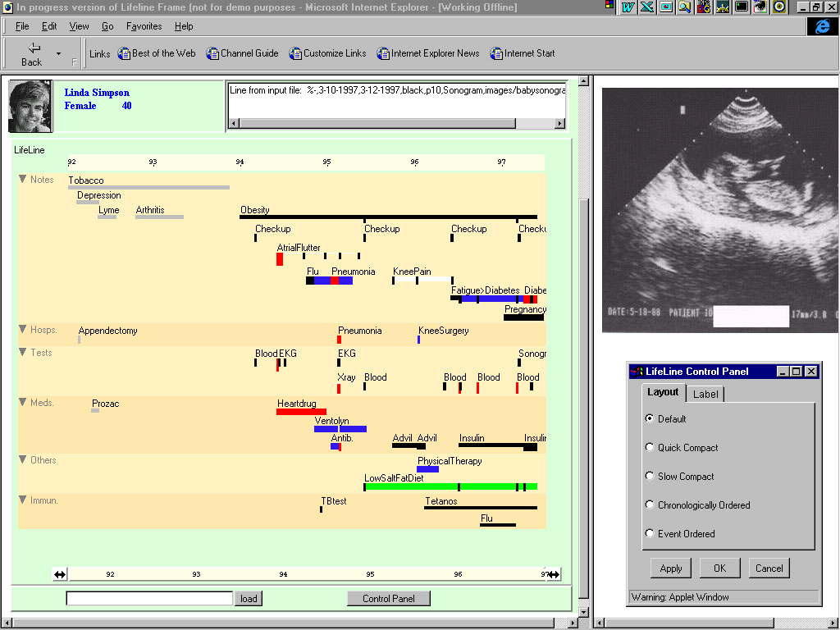
Task: Switch to the Layout tab
Action: point(663,392)
